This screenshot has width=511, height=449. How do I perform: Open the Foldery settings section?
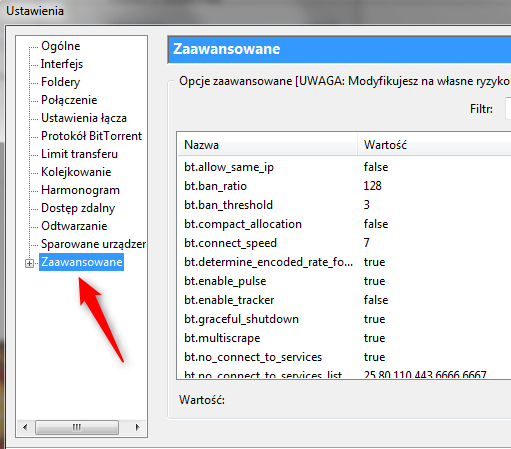(x=60, y=82)
